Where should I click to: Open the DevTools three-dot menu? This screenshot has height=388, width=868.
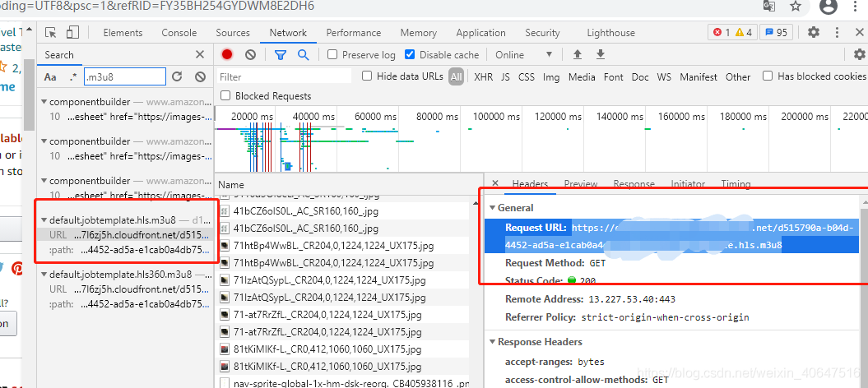tap(837, 33)
